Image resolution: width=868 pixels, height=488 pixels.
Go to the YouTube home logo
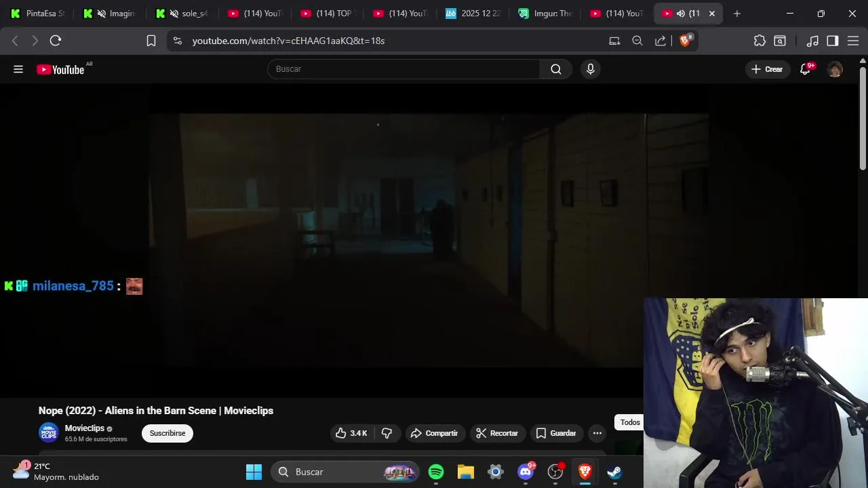[60, 69]
